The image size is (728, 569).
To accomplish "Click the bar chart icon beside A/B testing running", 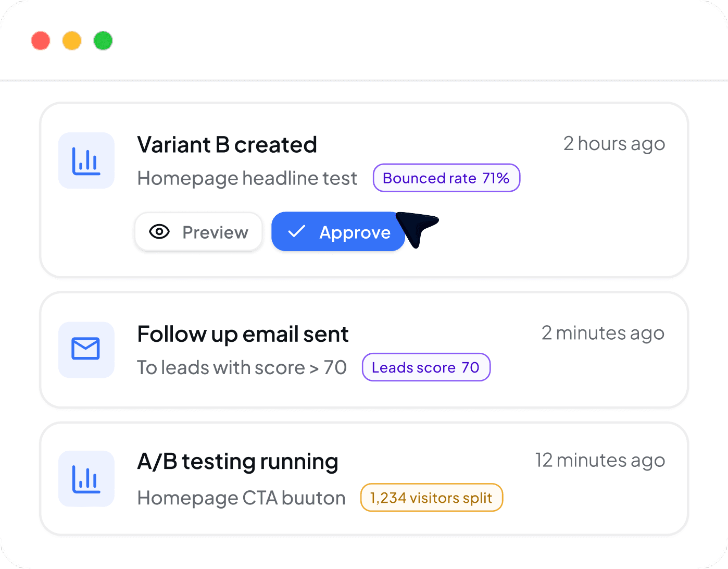I will [x=86, y=479].
